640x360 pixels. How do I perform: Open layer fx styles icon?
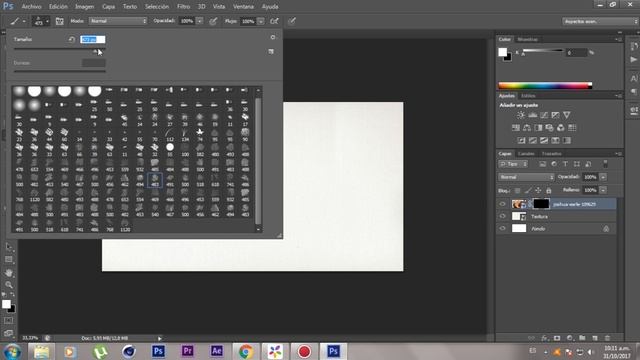[544, 338]
